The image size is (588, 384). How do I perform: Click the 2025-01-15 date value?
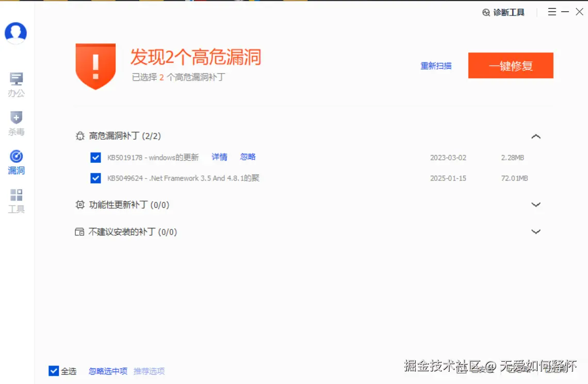pos(448,178)
